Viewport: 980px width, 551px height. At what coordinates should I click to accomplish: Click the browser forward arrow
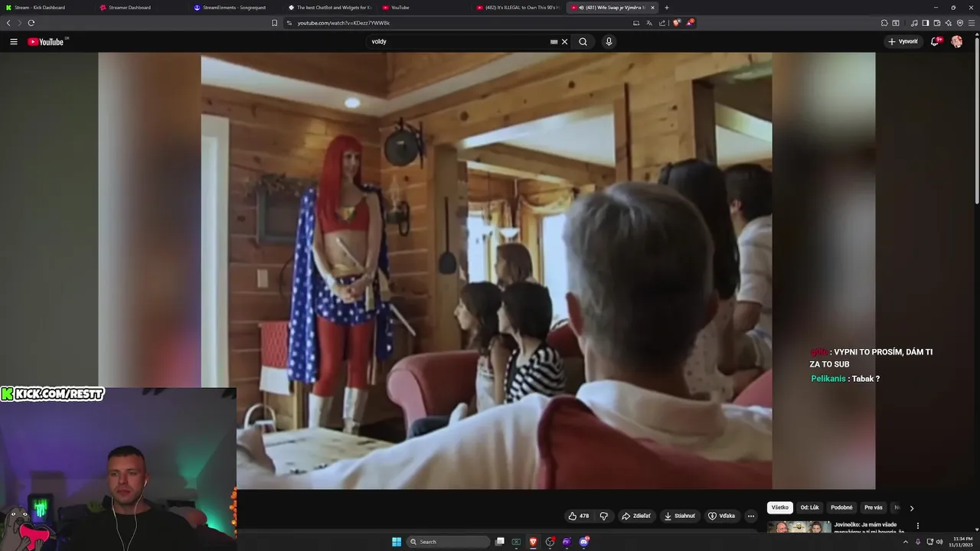click(x=20, y=23)
